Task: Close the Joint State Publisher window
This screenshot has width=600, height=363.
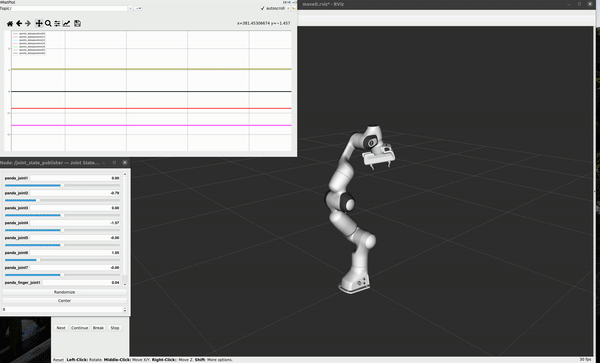Action: pos(125,163)
